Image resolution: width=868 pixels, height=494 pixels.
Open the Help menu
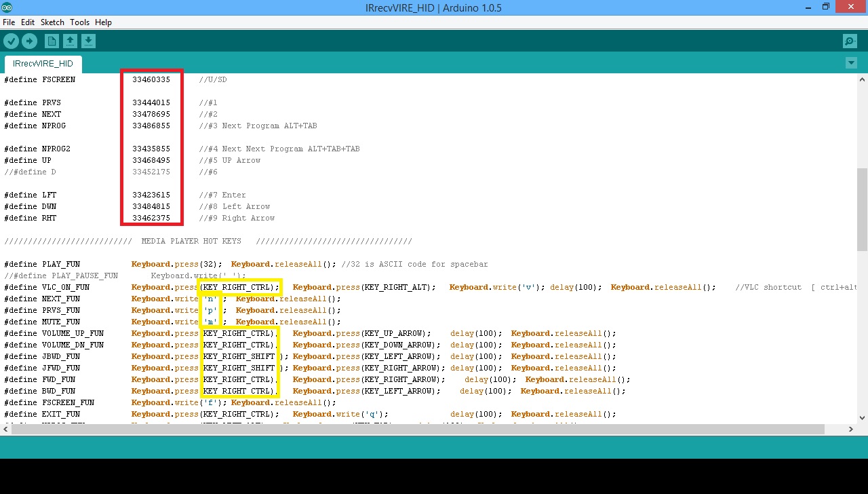[x=103, y=22]
